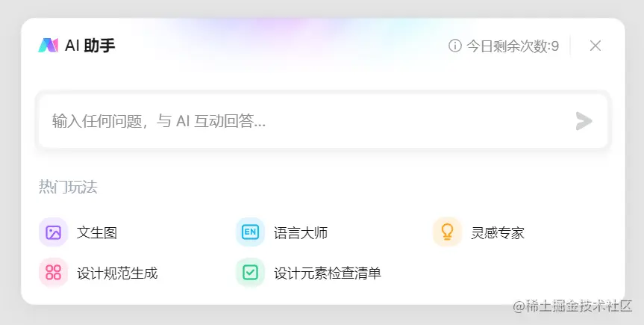Click the green checkbox 设计元素检查清单 icon
Screen dimensions: 644x325
[x=250, y=273]
